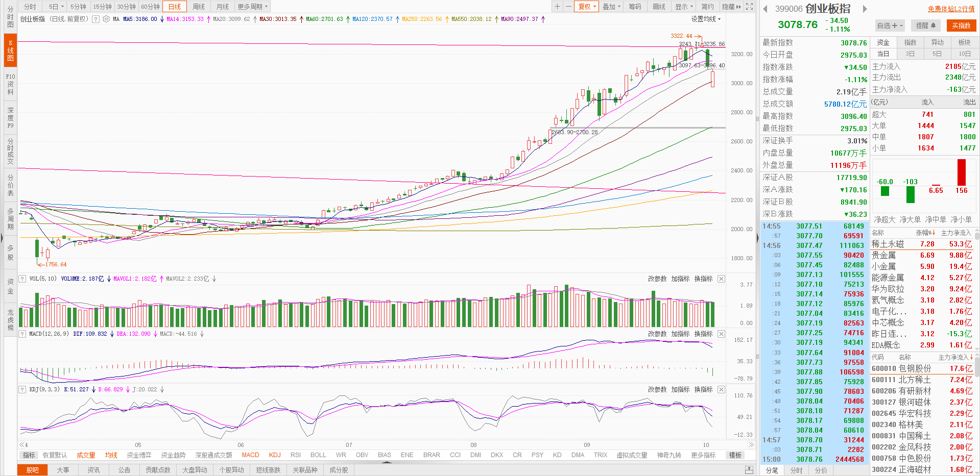Close the VOL indicator panel
Viewport: 980px width, 476px height.
click(x=721, y=279)
